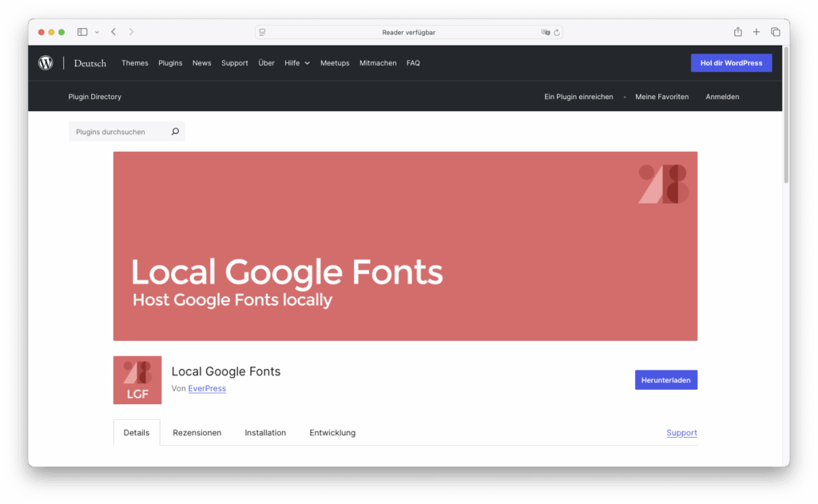
Task: Reload the page with the refresh icon
Action: 557,32
